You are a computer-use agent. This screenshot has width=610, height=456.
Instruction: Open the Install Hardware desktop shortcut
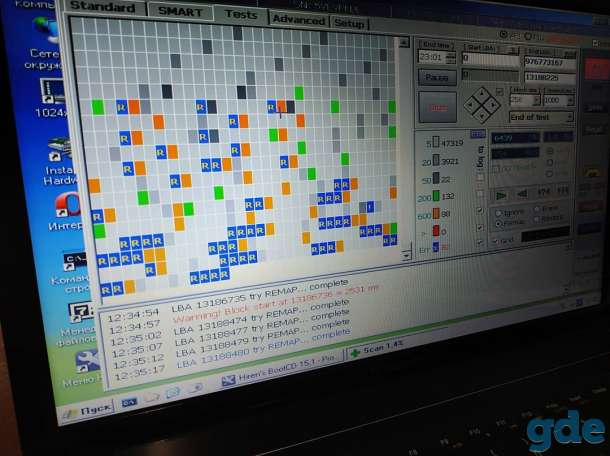pyautogui.click(x=60, y=161)
